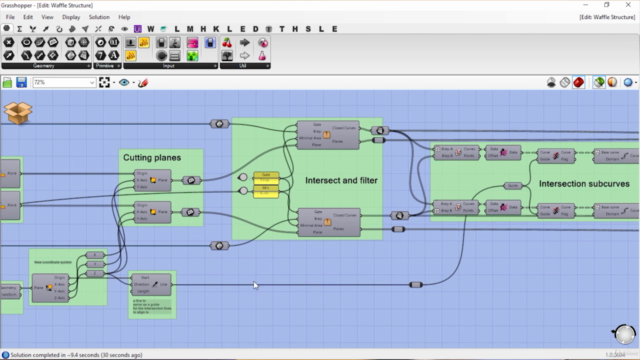Activate the Sketch pencil tool
Image resolution: width=640 pixels, height=360 pixels.
(143, 83)
